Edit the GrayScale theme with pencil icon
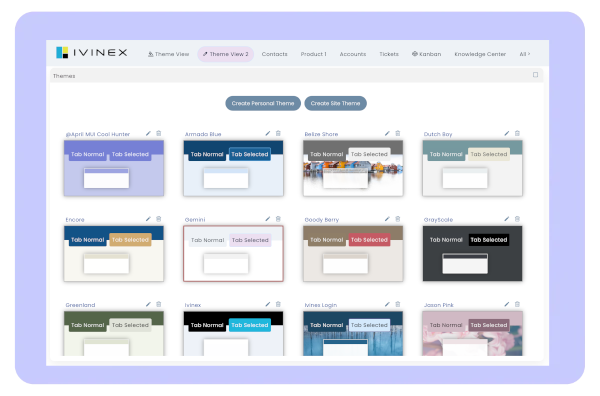Viewport: 600px width, 396px height. (507, 219)
